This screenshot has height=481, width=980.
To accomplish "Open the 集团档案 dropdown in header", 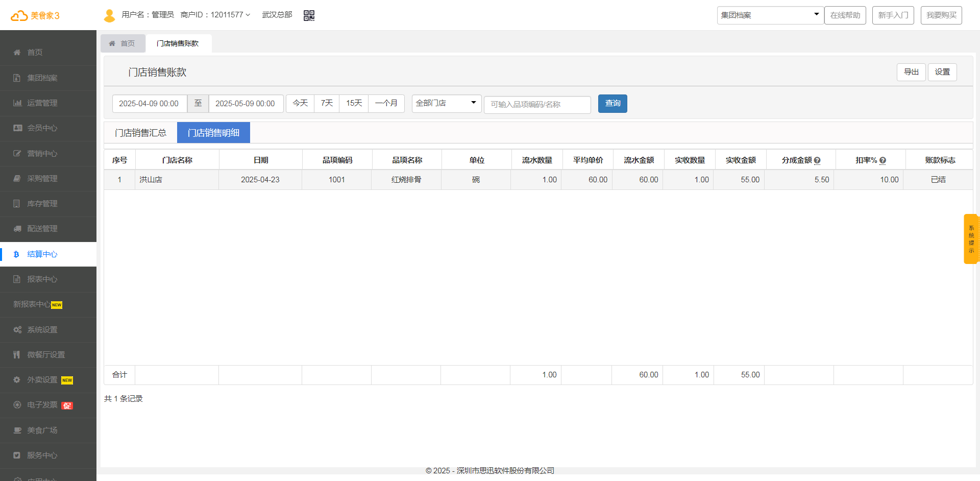I will [770, 15].
